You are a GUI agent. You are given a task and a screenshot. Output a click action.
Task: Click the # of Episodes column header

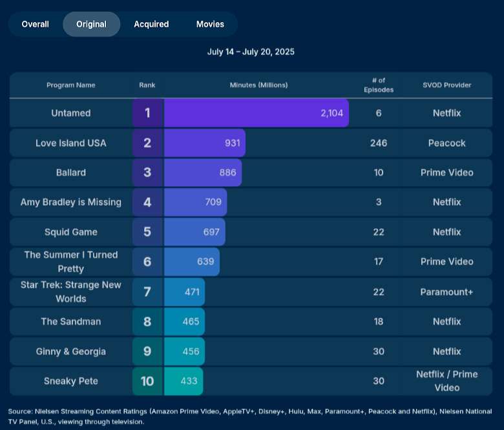point(379,85)
